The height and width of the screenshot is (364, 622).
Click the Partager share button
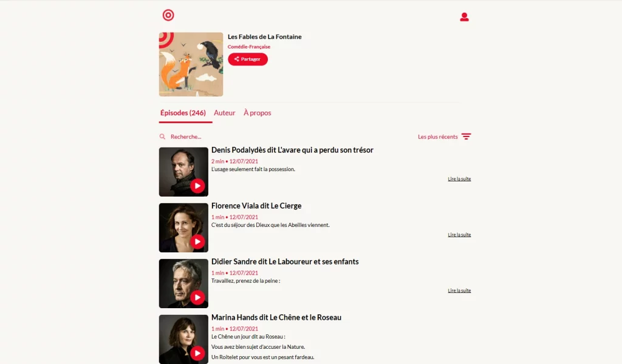click(x=248, y=59)
